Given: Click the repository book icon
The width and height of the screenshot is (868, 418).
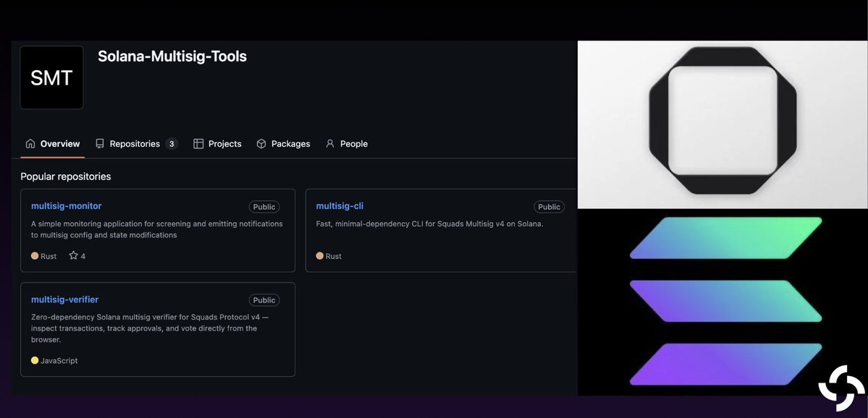Looking at the screenshot, I should pos(100,144).
